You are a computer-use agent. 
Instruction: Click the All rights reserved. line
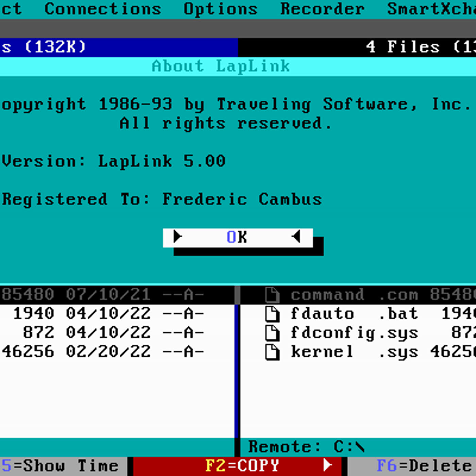(x=225, y=123)
